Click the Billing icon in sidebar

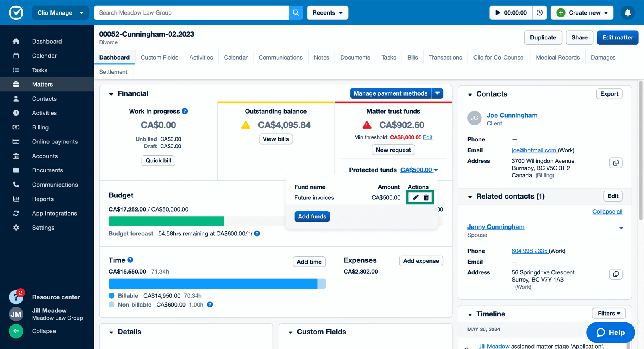(16, 127)
